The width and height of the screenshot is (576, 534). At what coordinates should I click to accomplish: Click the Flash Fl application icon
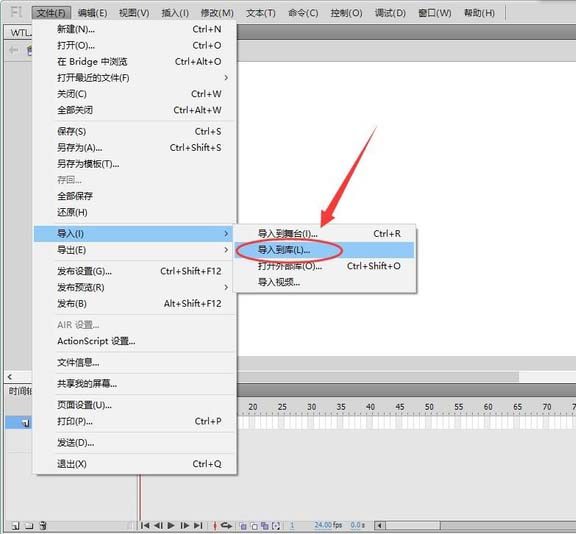16,12
